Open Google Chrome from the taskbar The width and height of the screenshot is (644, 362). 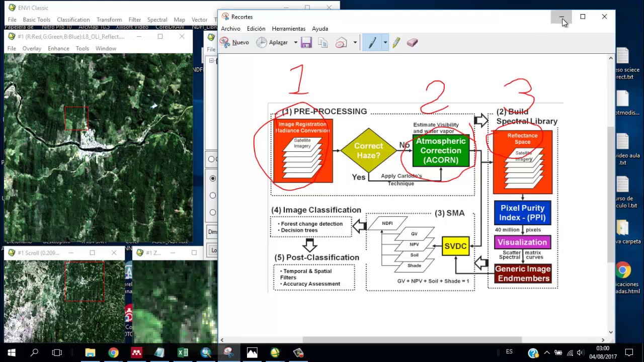tap(113, 352)
